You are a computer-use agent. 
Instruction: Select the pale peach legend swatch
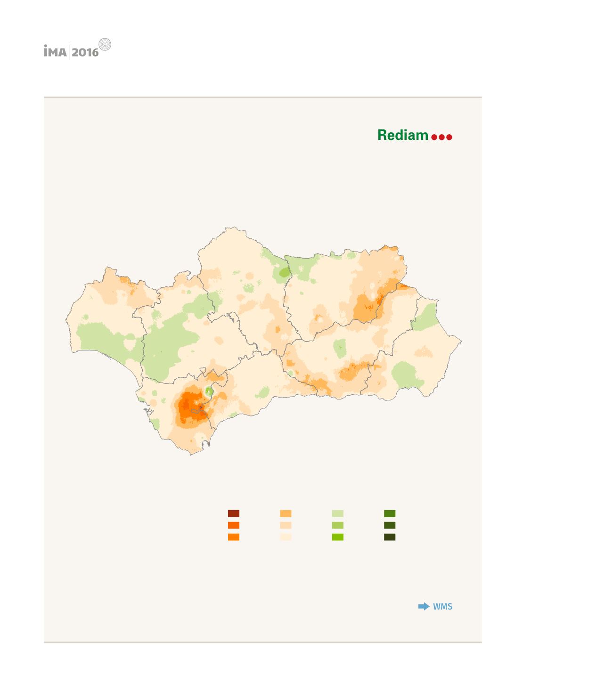[286, 525]
